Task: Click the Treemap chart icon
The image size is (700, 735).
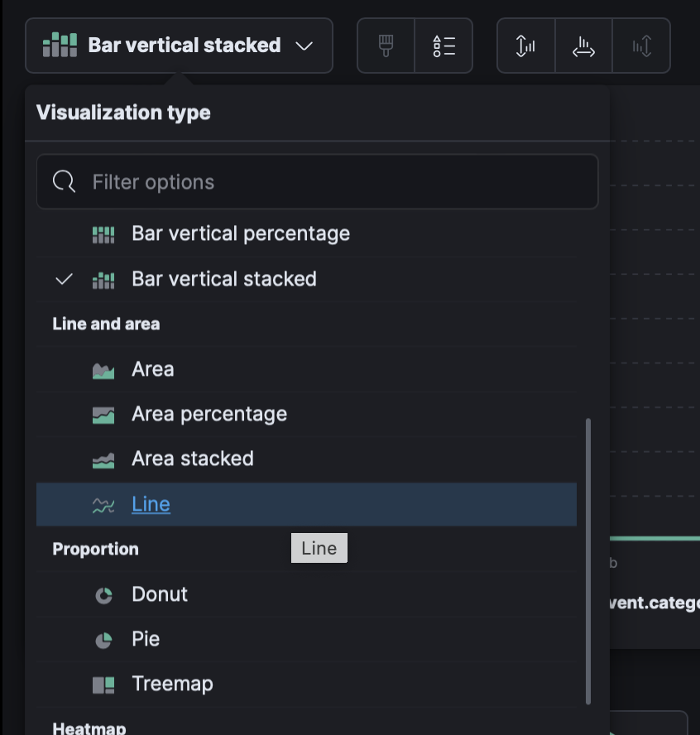Action: (103, 685)
